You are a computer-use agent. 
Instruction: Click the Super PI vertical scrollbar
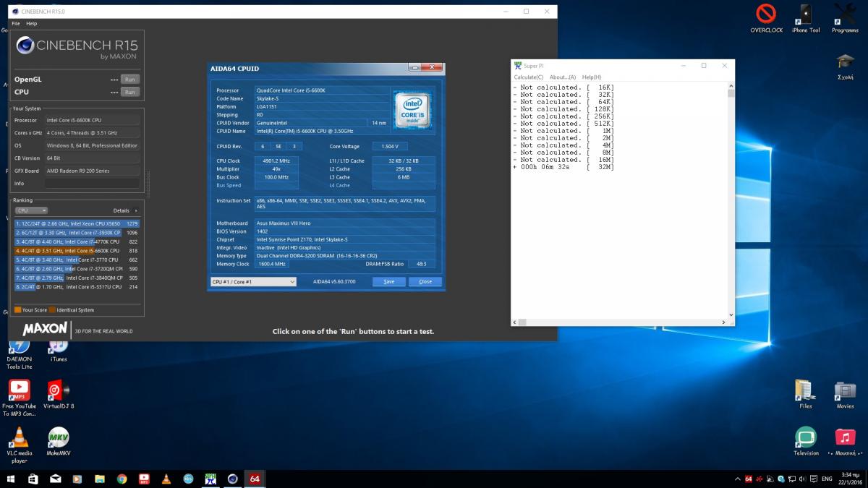click(x=731, y=200)
